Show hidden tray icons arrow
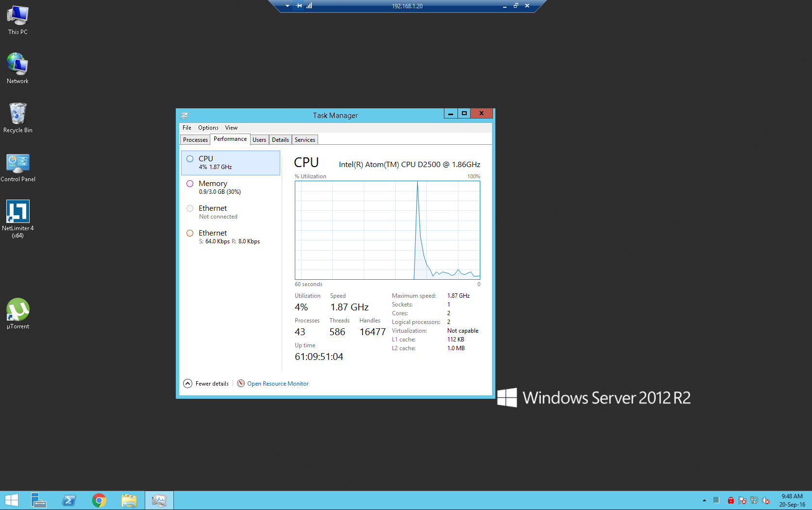812x510 pixels. coord(704,500)
